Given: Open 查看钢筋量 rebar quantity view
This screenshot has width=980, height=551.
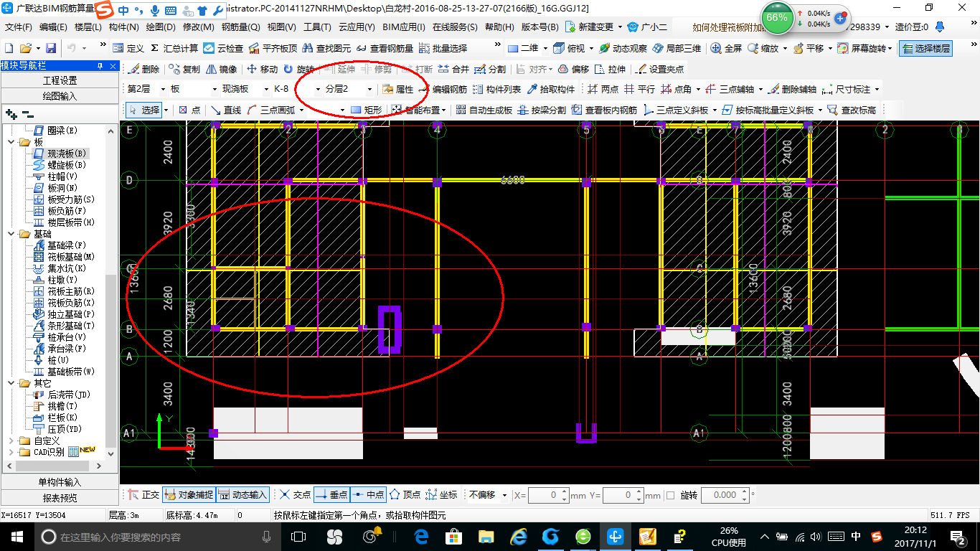Looking at the screenshot, I should click(384, 48).
